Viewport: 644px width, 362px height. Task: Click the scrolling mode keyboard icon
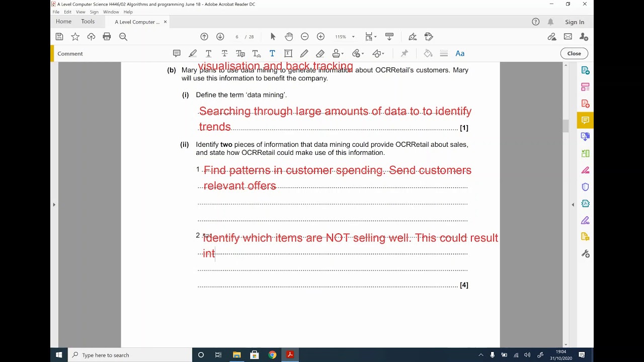tap(389, 37)
